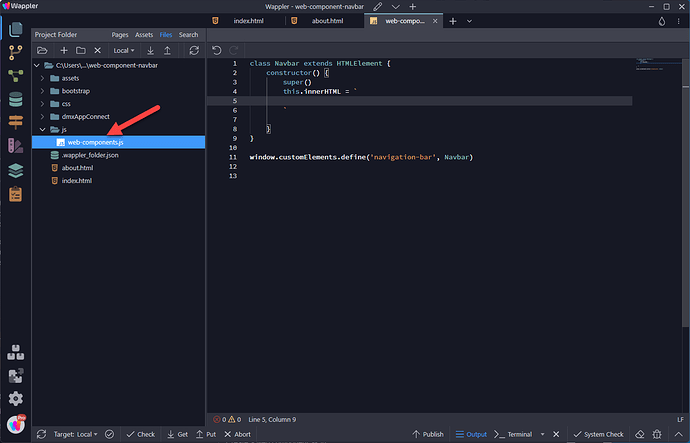The height and width of the screenshot is (443, 690).
Task: Close the web-components.js editor tab
Action: [435, 21]
